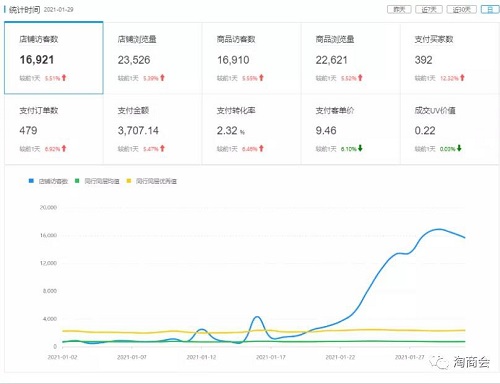Image resolution: width=500 pixels, height=384 pixels.
Task: Click the red up arrow under 16,910
Action: (261, 78)
